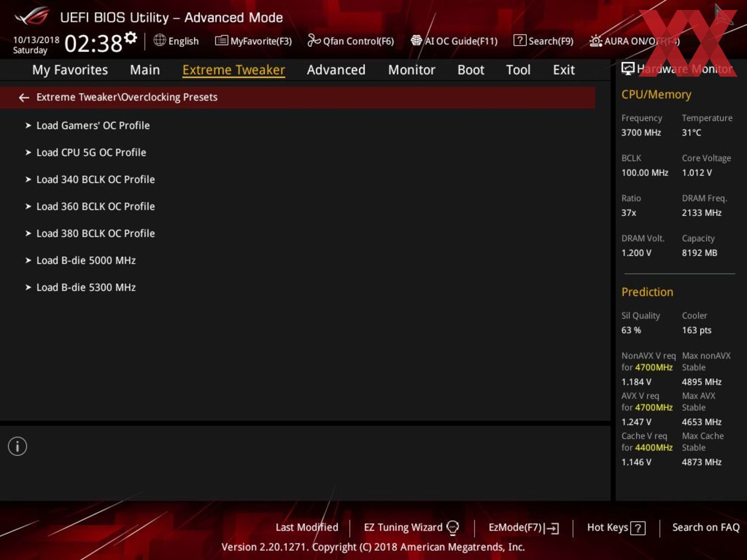
Task: Click the Extreme Tweaker\Overclocking Presets breadcrumb
Action: pos(127,97)
